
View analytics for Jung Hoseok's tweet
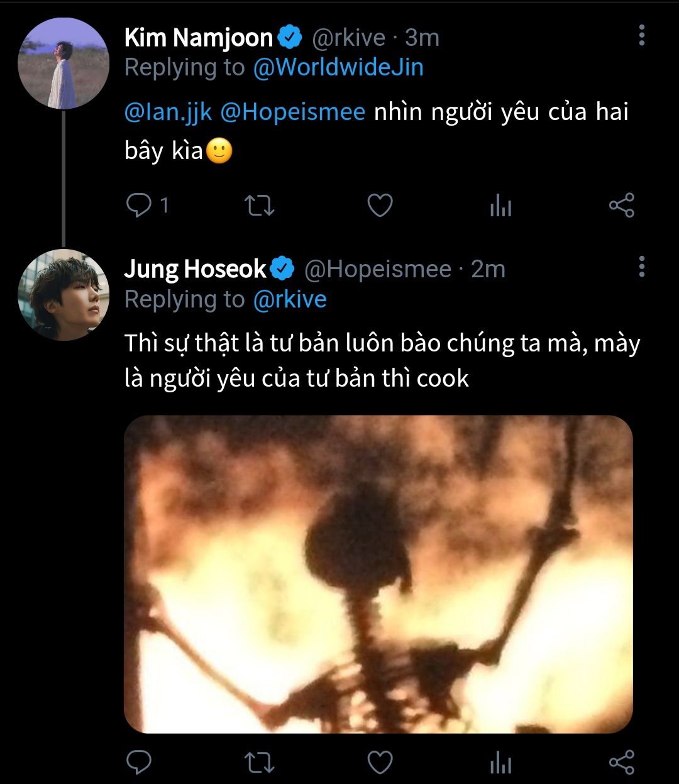500,763
